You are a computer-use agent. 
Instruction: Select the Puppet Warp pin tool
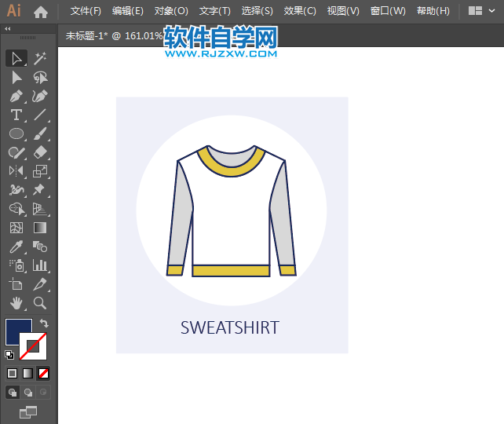pyautogui.click(x=40, y=190)
